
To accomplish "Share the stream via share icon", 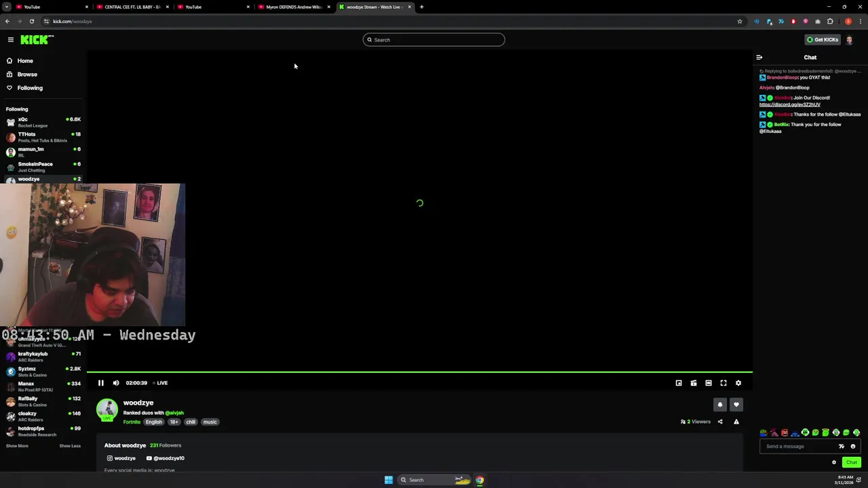I will [x=720, y=422].
